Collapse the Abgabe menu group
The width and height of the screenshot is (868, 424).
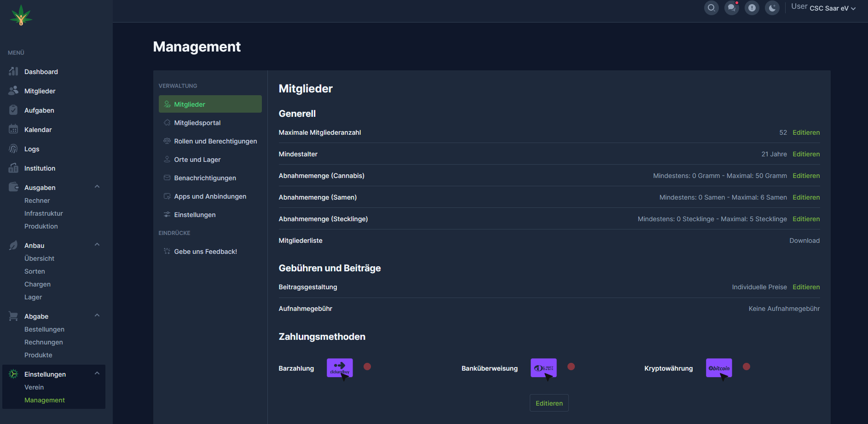pyautogui.click(x=97, y=315)
